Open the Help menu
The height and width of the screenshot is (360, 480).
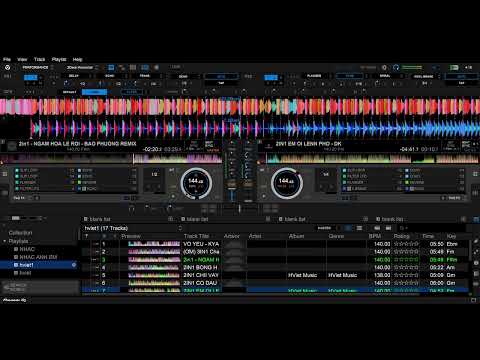click(77, 59)
